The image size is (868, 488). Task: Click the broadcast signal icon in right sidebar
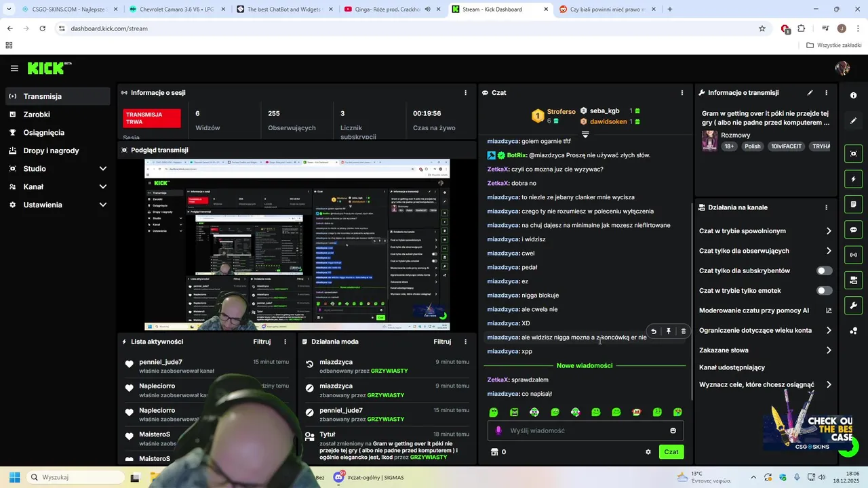pyautogui.click(x=853, y=255)
